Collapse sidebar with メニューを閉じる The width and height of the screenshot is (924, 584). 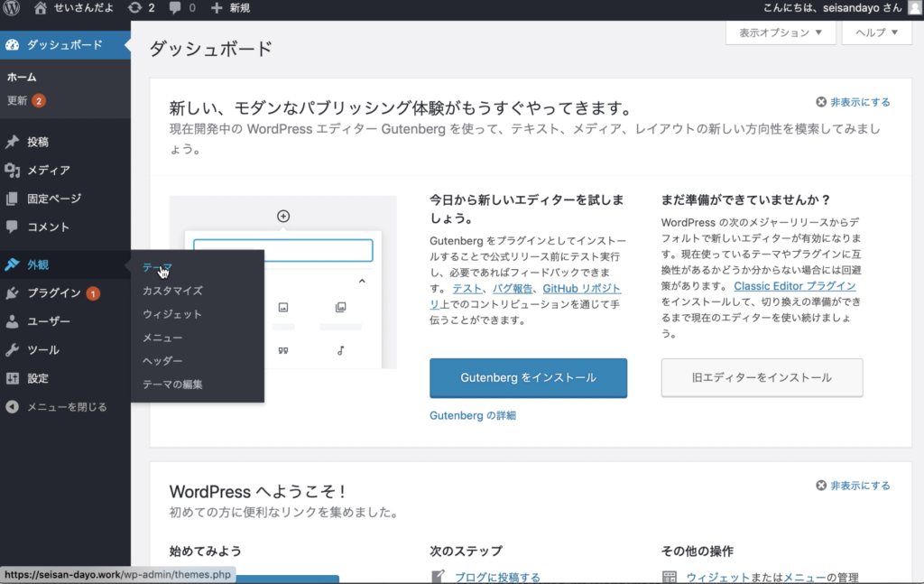tap(66, 407)
